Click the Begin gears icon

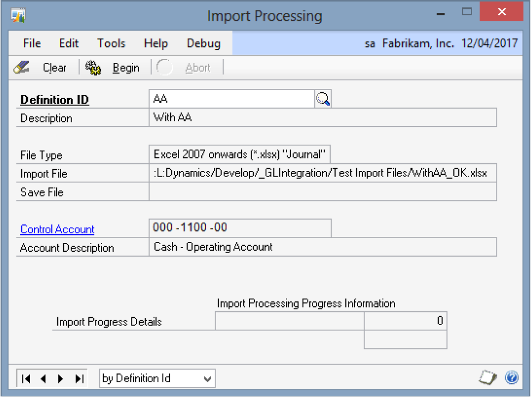point(93,68)
